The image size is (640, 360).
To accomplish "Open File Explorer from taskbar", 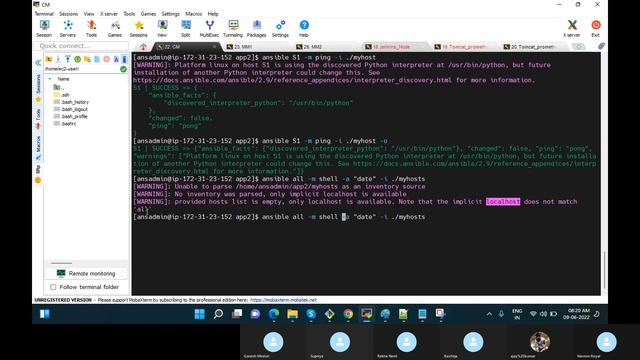I will [x=292, y=314].
